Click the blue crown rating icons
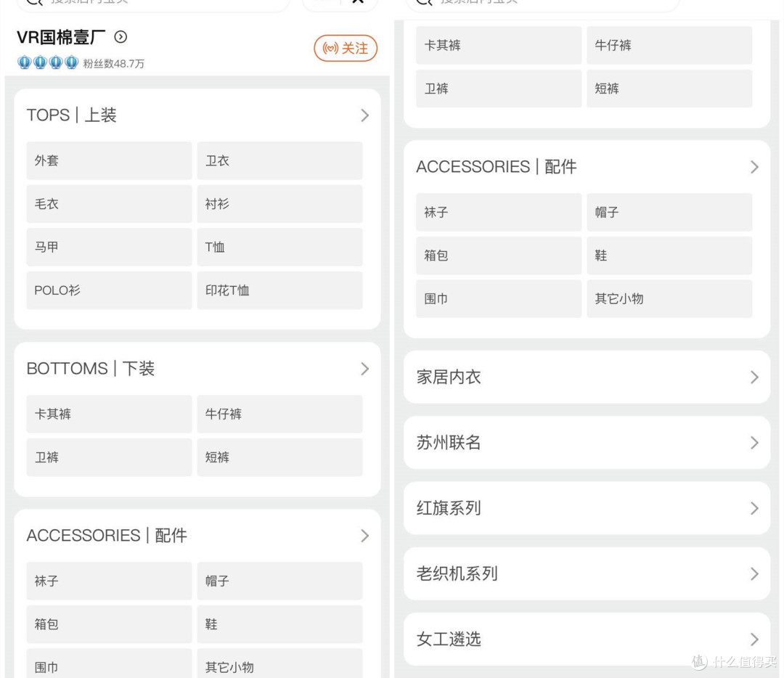The width and height of the screenshot is (784, 678). tap(47, 62)
